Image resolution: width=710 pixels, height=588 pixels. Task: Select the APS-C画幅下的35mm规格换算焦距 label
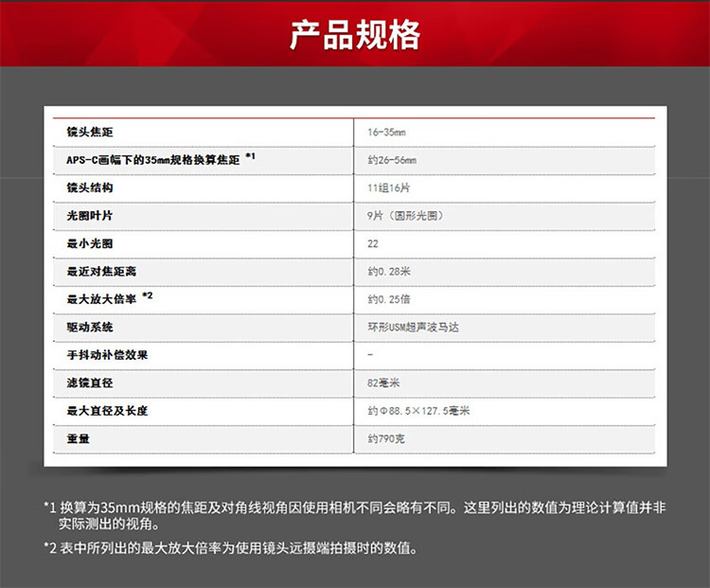click(x=153, y=160)
